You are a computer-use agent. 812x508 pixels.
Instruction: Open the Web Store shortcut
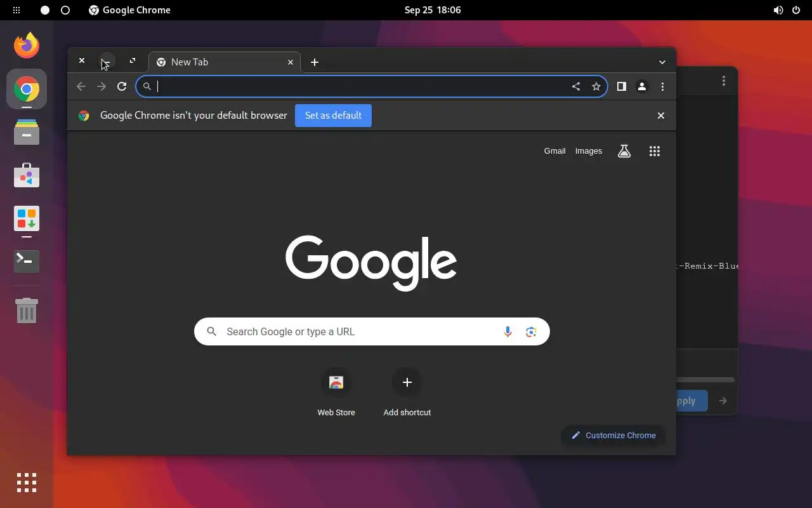tap(336, 394)
